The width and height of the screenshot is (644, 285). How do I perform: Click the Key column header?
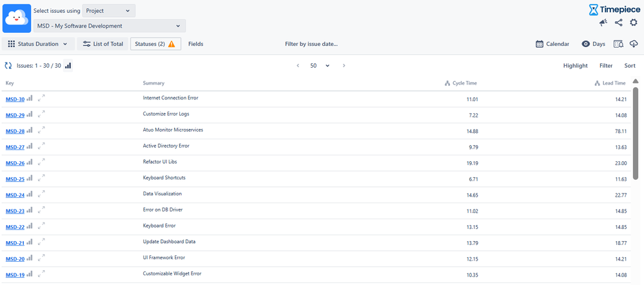click(10, 83)
